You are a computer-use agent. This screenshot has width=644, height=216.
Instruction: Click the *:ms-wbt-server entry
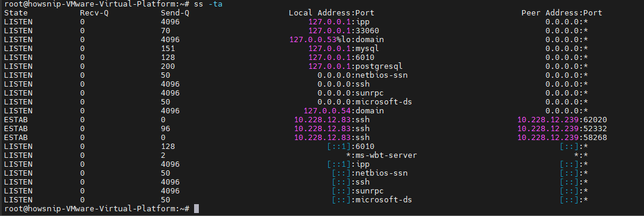point(382,155)
